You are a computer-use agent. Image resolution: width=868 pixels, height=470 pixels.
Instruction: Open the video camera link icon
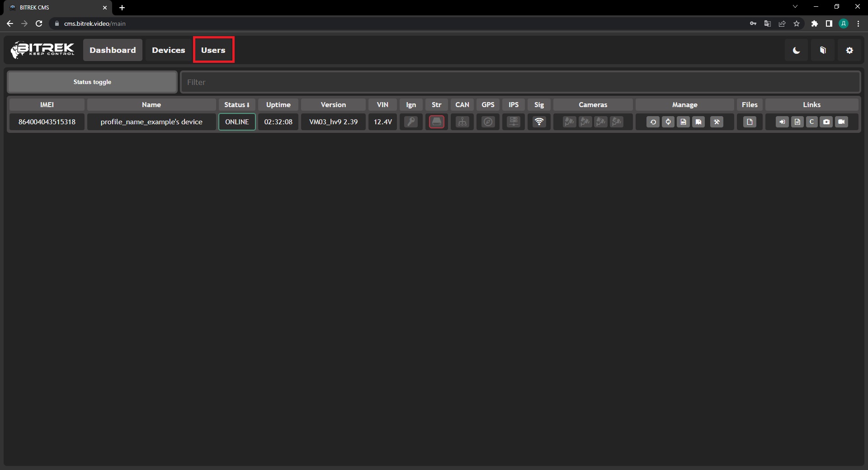[x=841, y=122]
